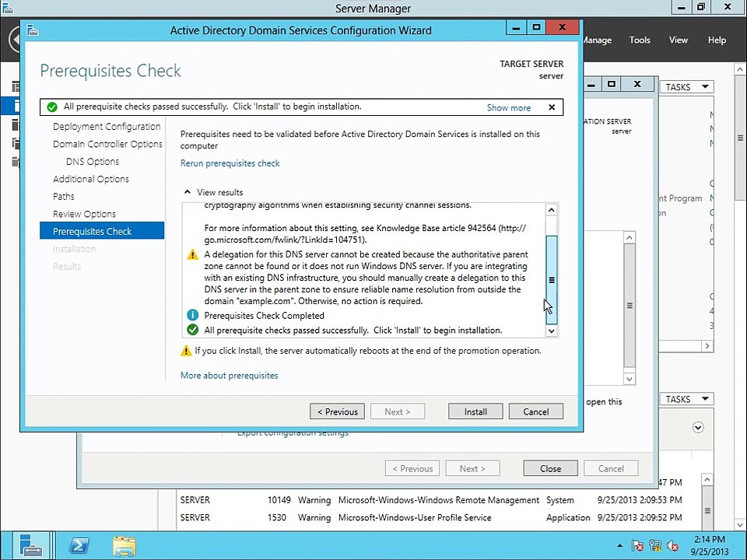Click the Rerun prerequisites check link
Screen dimensions: 747x560
(x=230, y=163)
